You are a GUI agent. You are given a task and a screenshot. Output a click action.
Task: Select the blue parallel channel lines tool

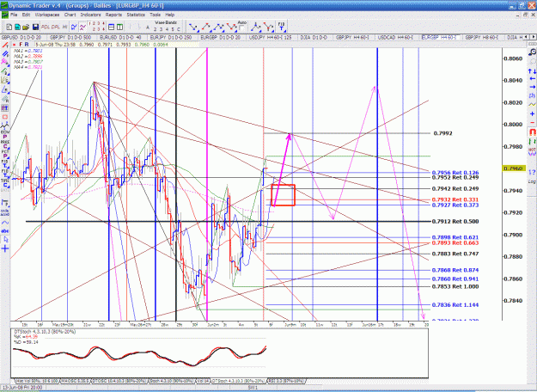tap(5, 54)
